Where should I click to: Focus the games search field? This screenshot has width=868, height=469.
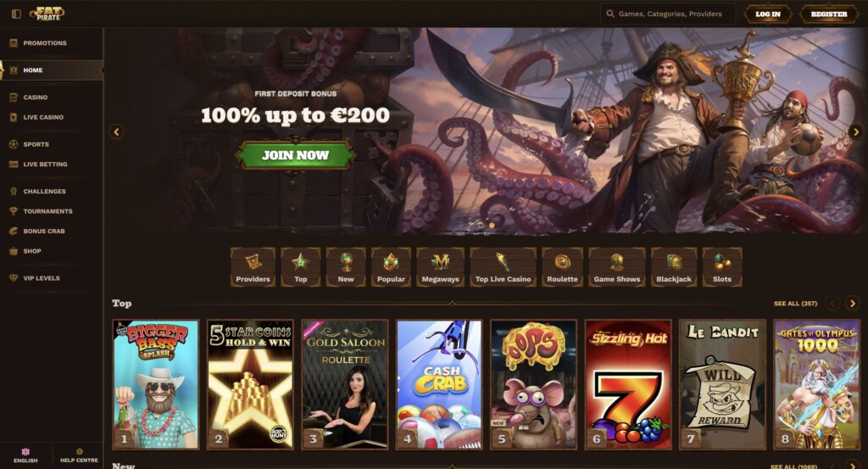[x=668, y=14]
